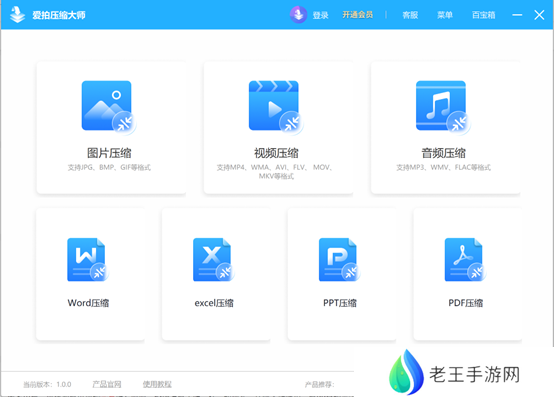Open the video compression icon

tap(276, 107)
